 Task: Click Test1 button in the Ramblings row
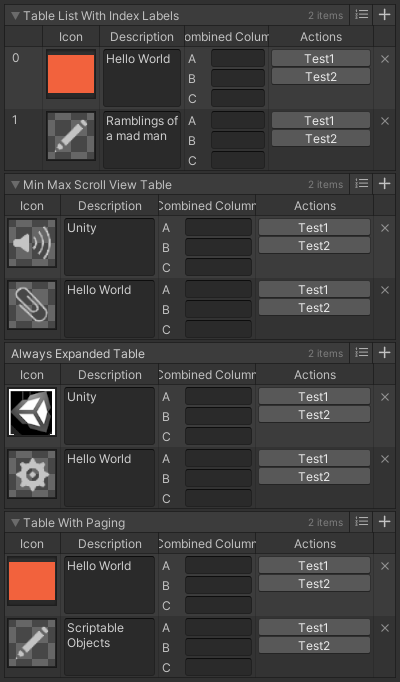point(321,120)
